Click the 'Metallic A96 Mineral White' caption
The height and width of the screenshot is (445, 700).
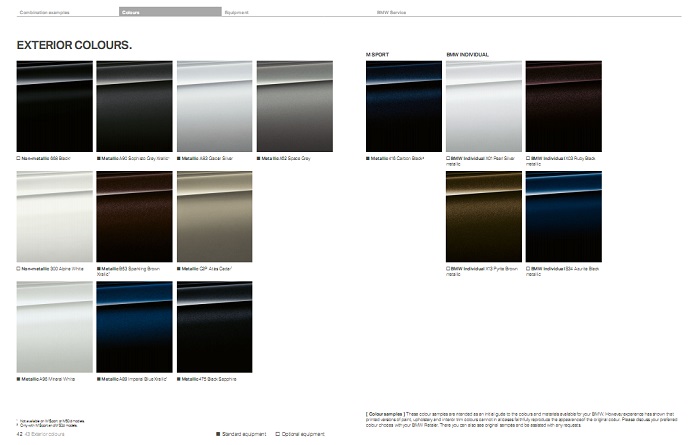(46, 379)
